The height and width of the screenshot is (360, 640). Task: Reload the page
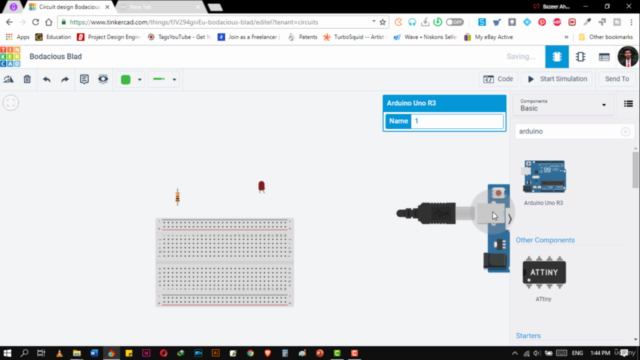(x=36, y=22)
